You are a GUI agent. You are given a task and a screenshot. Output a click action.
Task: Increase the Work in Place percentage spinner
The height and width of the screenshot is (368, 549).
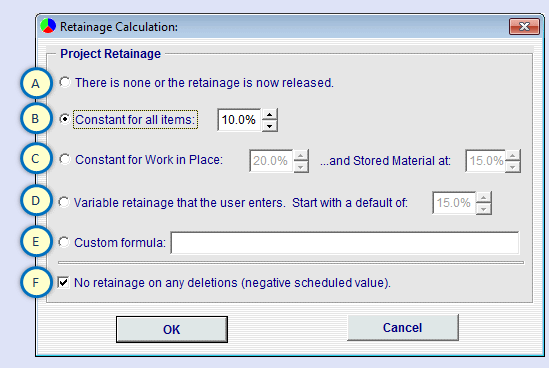tap(301, 155)
